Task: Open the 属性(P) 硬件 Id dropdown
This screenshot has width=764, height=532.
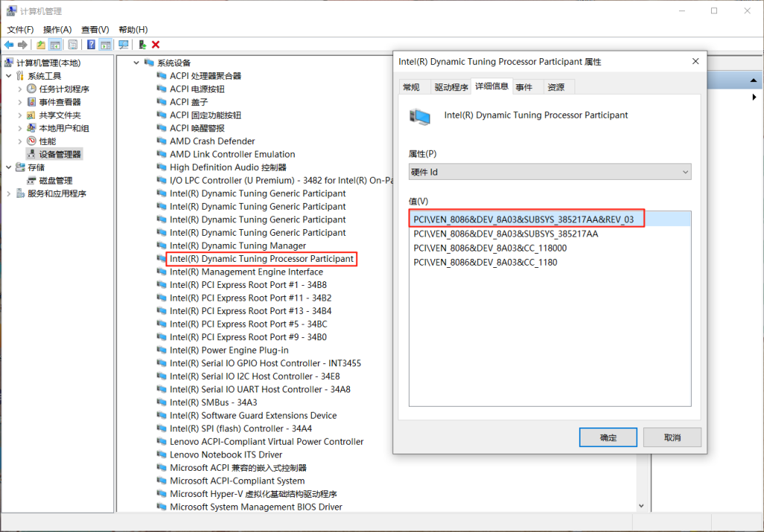Action: coord(550,172)
